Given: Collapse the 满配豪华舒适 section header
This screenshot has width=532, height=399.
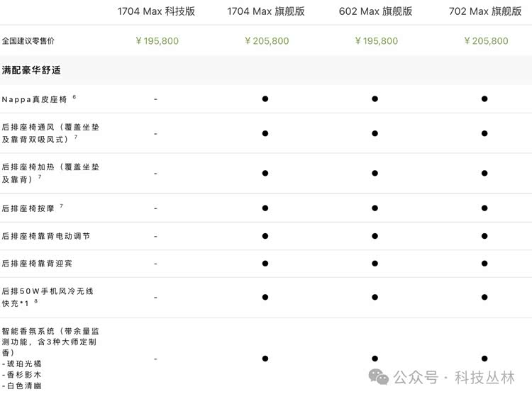Looking at the screenshot, I should pos(32,70).
